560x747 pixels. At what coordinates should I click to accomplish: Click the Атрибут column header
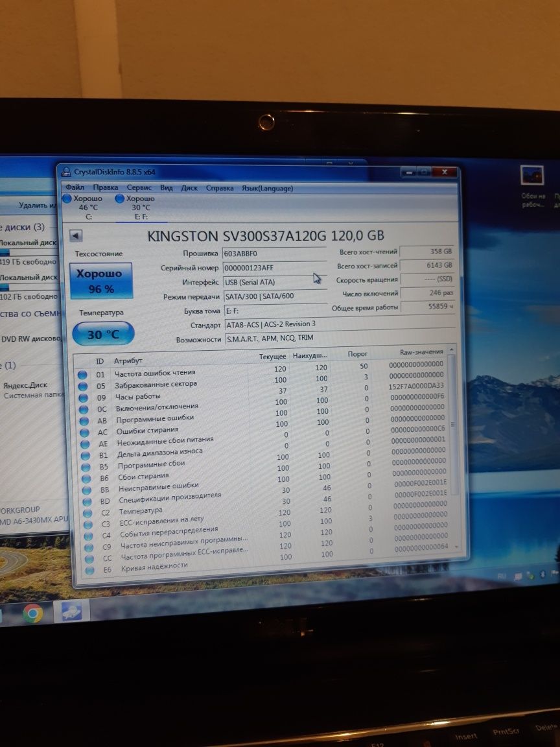(x=128, y=361)
